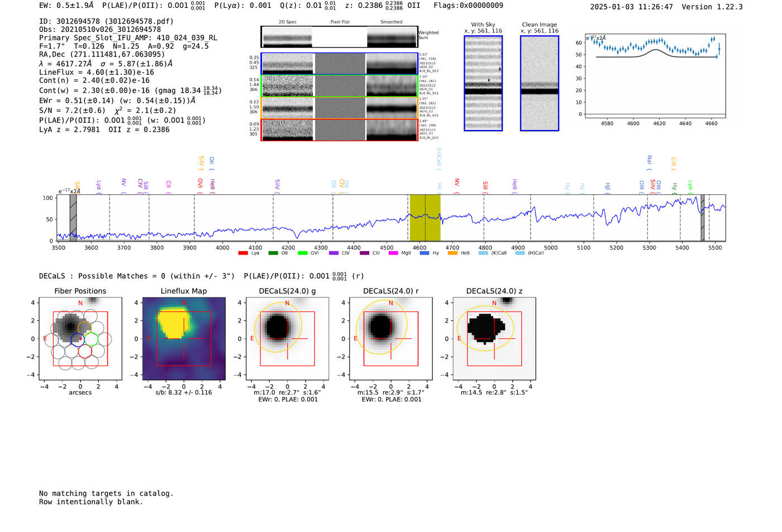Viewport: 782px width, 532px height.
Task: Open the Lineflux Map image
Action: [x=184, y=339]
